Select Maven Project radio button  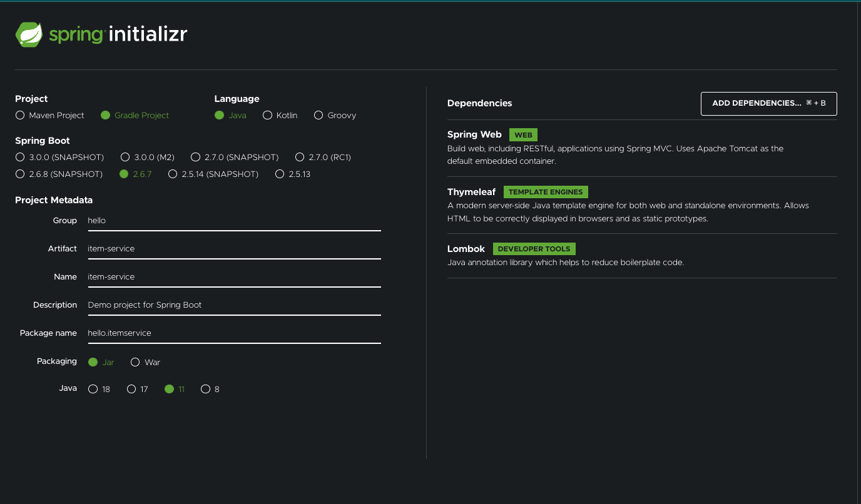(x=20, y=115)
